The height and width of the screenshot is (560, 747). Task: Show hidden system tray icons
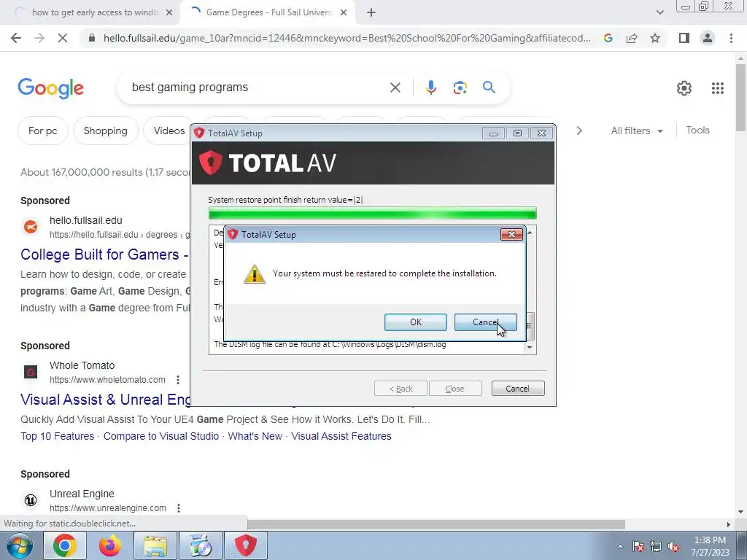tap(620, 546)
